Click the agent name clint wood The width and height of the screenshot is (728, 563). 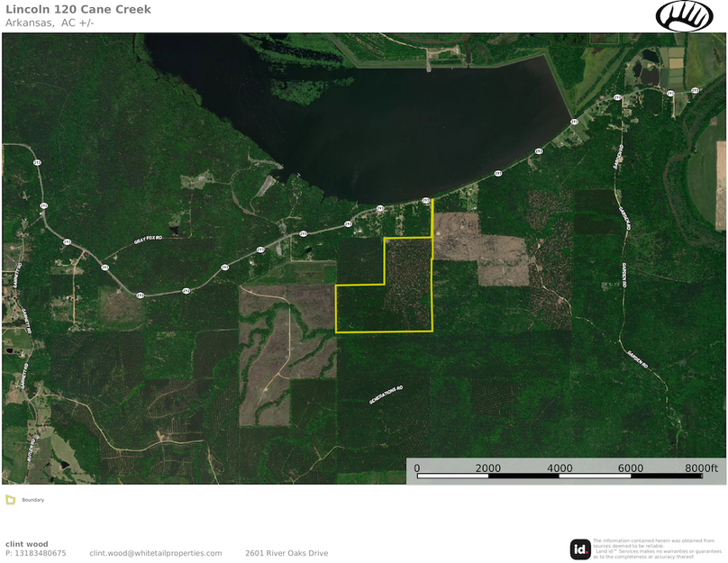pyautogui.click(x=26, y=543)
